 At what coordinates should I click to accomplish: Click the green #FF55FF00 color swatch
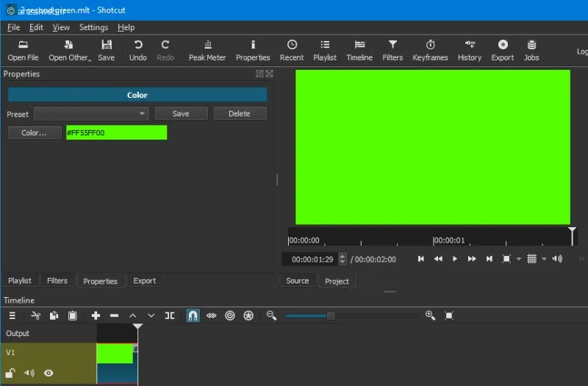click(116, 133)
